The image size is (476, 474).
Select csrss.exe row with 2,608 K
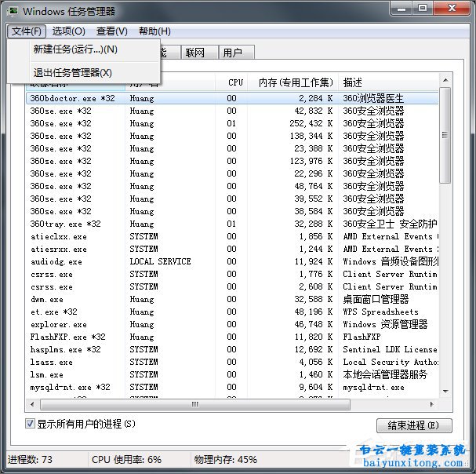click(x=232, y=286)
